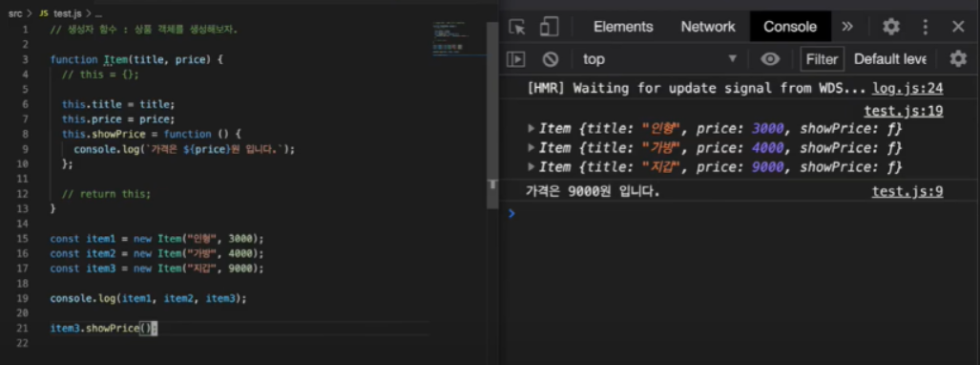Show the console sidebar
Viewport: 980px width, 365px height.
point(515,59)
